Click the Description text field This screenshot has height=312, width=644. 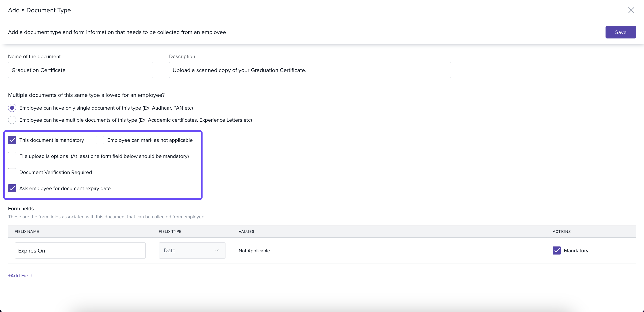point(310,70)
